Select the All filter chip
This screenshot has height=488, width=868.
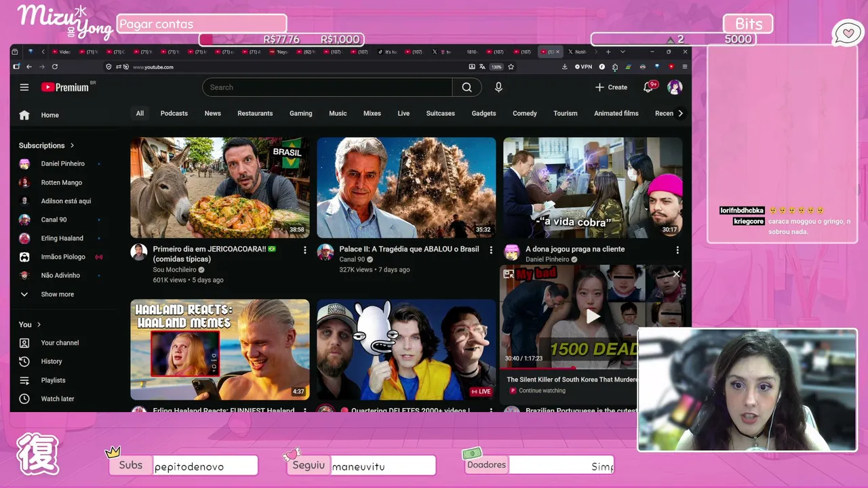140,113
